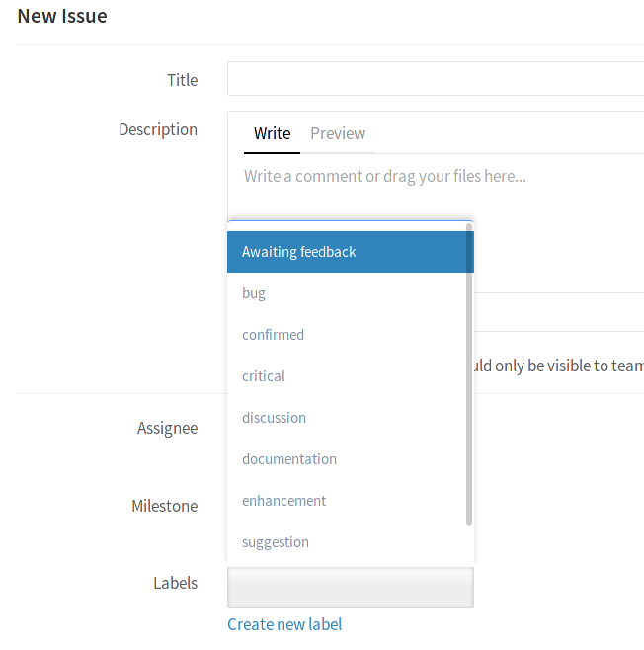This screenshot has height=650, width=644.
Task: Click the Labels search input box
Action: click(x=350, y=588)
